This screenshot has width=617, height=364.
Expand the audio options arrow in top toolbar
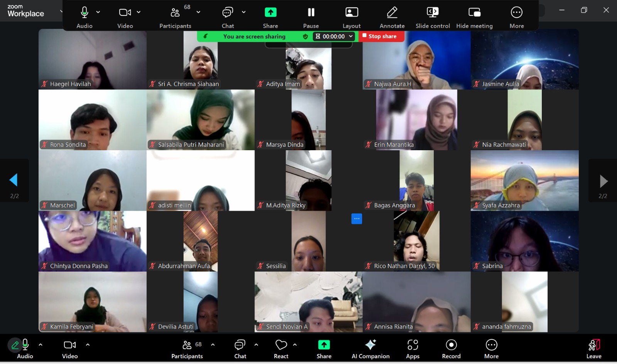click(x=98, y=12)
